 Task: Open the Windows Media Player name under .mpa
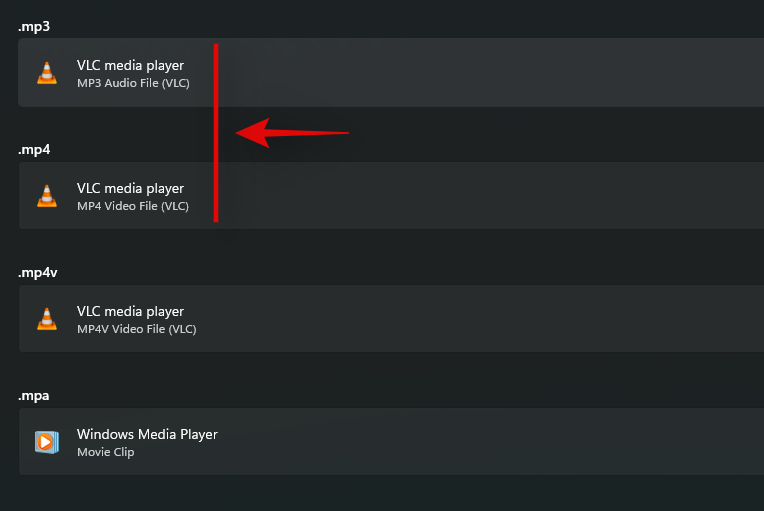[x=147, y=434]
